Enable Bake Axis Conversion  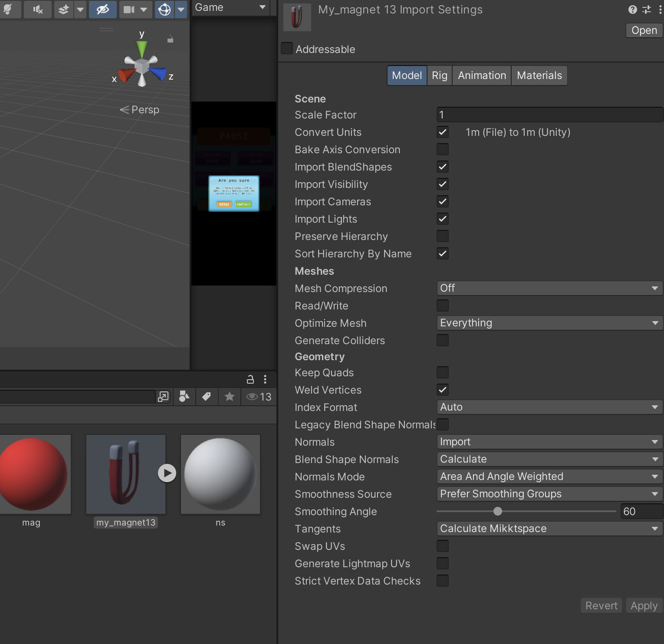click(442, 149)
